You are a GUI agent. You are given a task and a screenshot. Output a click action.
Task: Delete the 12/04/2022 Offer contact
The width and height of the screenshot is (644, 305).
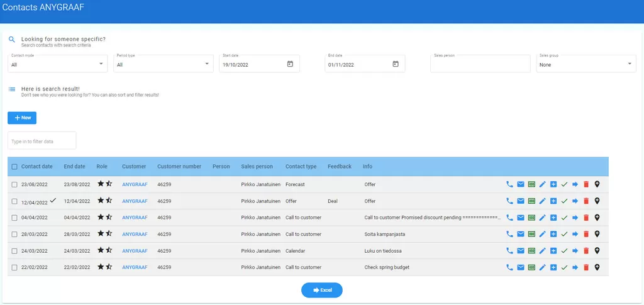tap(586, 201)
